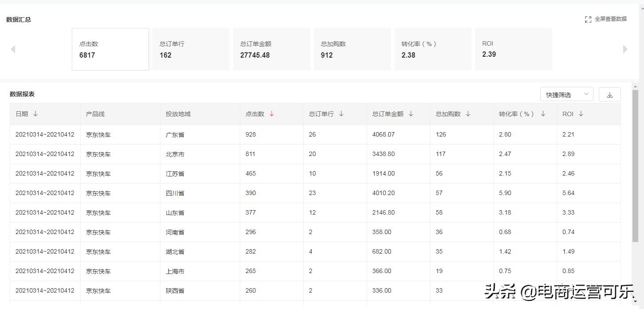Open the fullscreen data view icon
Image resolution: width=644 pixels, height=309 pixels.
[x=588, y=19]
